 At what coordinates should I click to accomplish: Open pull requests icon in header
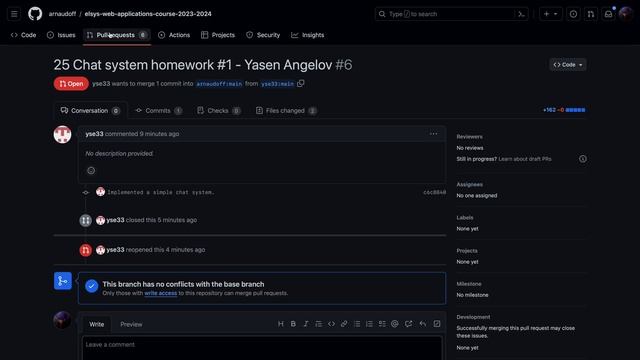point(591,14)
